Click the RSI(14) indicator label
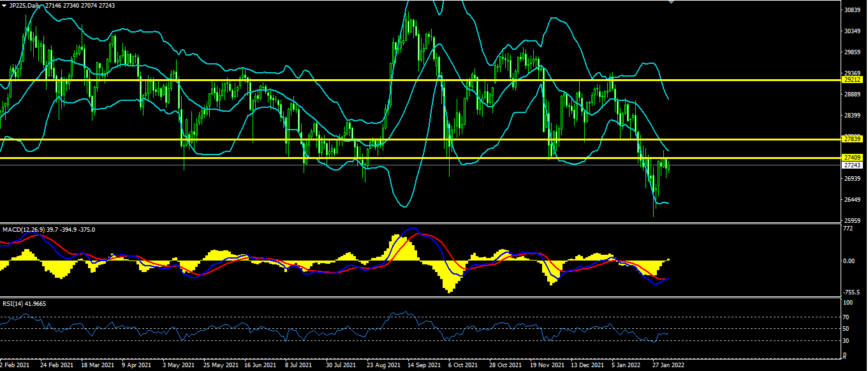Viewport: 868px width, 371px height. 12,304
